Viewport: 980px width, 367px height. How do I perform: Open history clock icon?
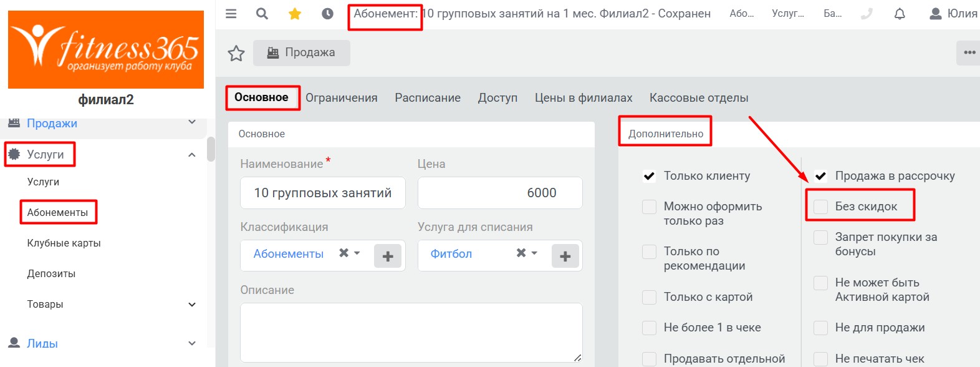[327, 14]
